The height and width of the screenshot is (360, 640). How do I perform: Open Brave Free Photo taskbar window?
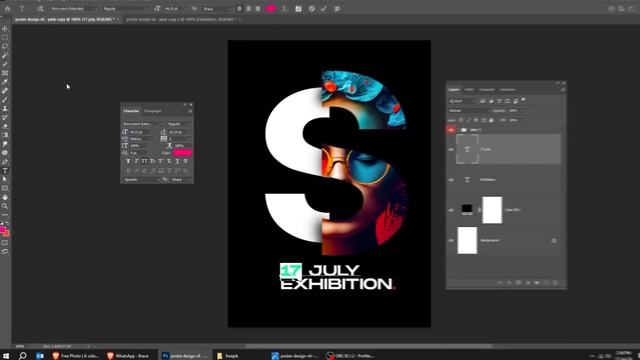[76, 356]
